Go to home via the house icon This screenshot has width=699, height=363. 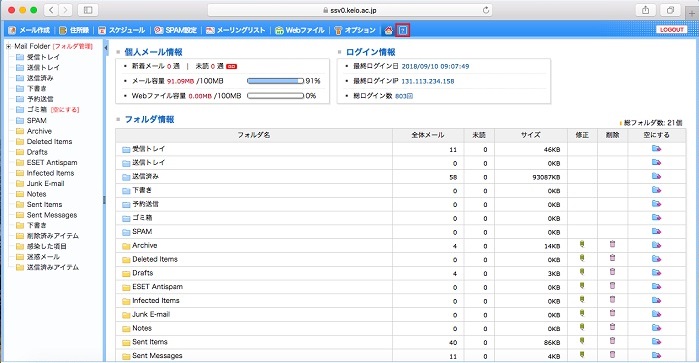[x=389, y=30]
